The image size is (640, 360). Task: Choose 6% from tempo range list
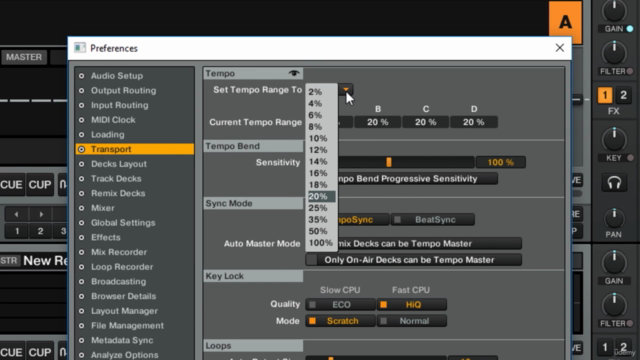click(x=315, y=115)
